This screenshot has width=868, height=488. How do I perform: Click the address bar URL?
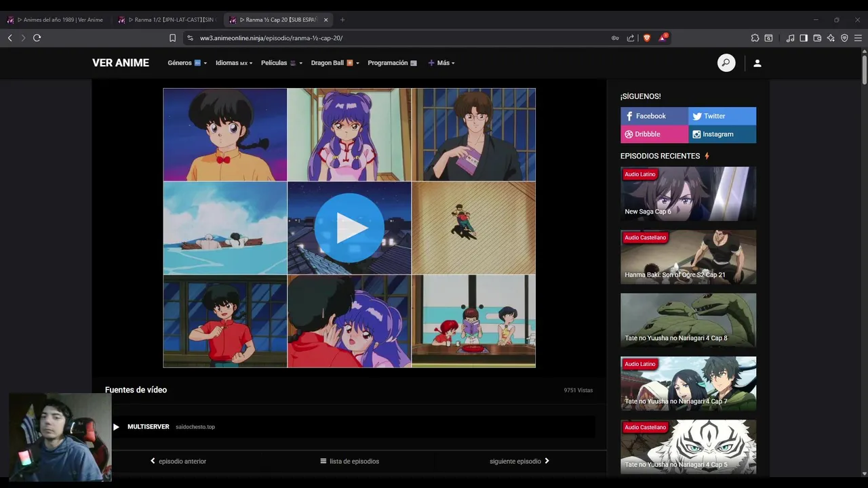271,38
